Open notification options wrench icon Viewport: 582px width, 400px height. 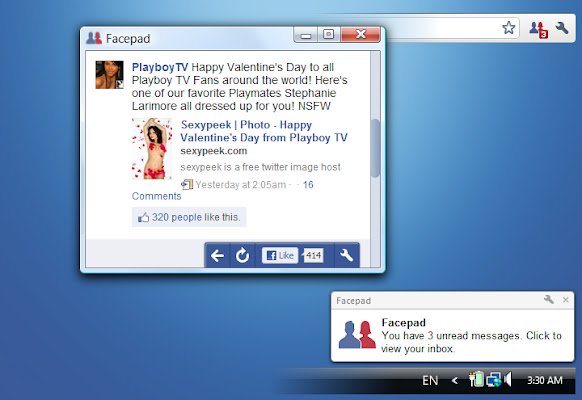(549, 299)
